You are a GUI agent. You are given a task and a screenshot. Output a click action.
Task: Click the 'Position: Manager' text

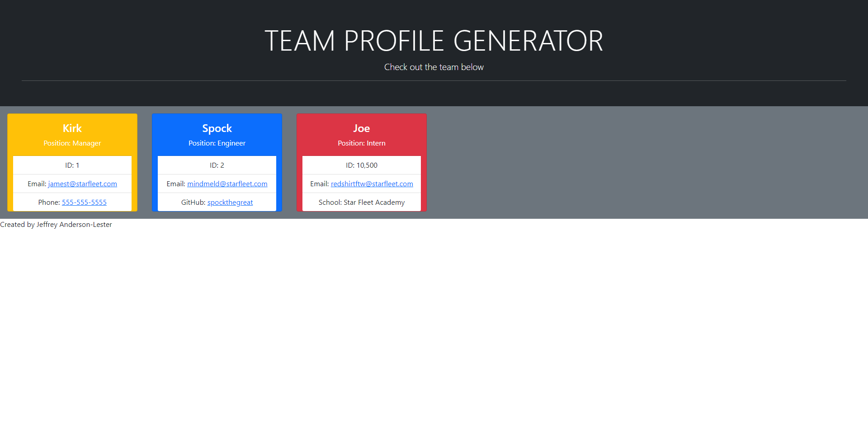point(72,143)
